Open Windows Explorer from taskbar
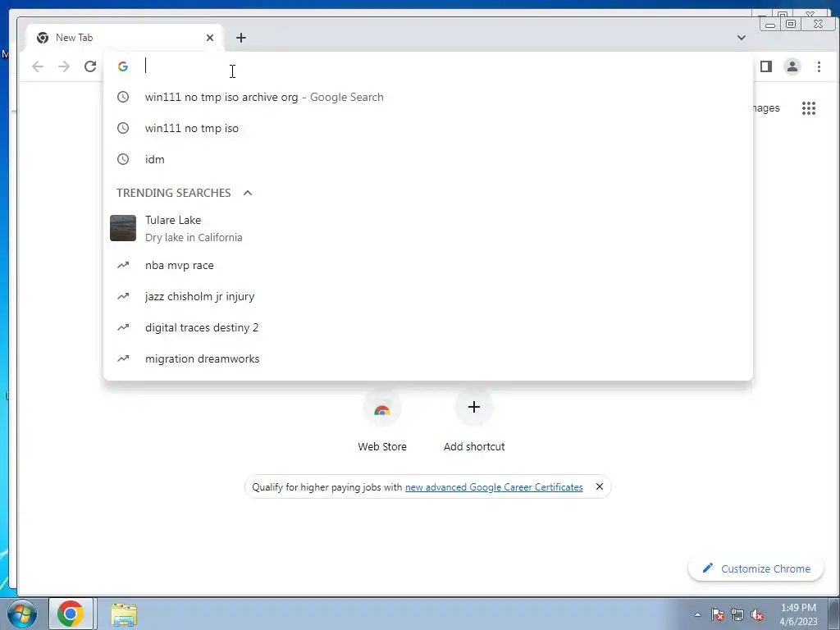Screen dimensions: 840x630 (x=124, y=614)
